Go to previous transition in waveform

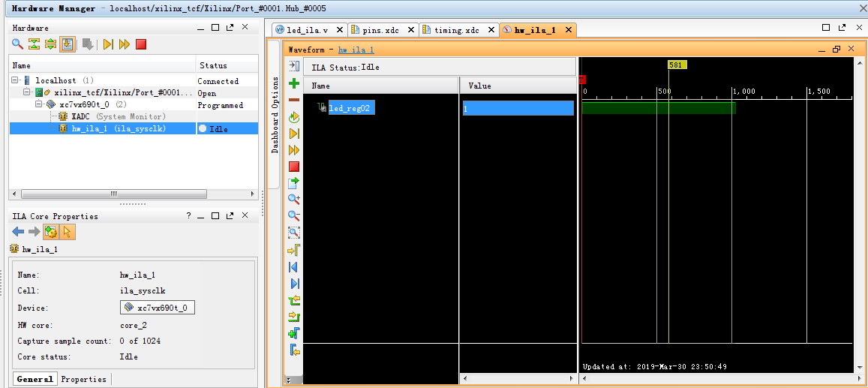click(x=294, y=300)
